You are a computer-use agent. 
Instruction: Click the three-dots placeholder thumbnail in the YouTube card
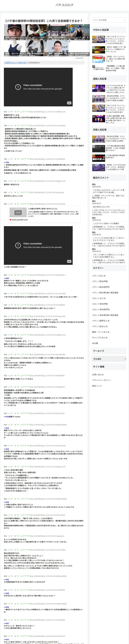(18, 213)
